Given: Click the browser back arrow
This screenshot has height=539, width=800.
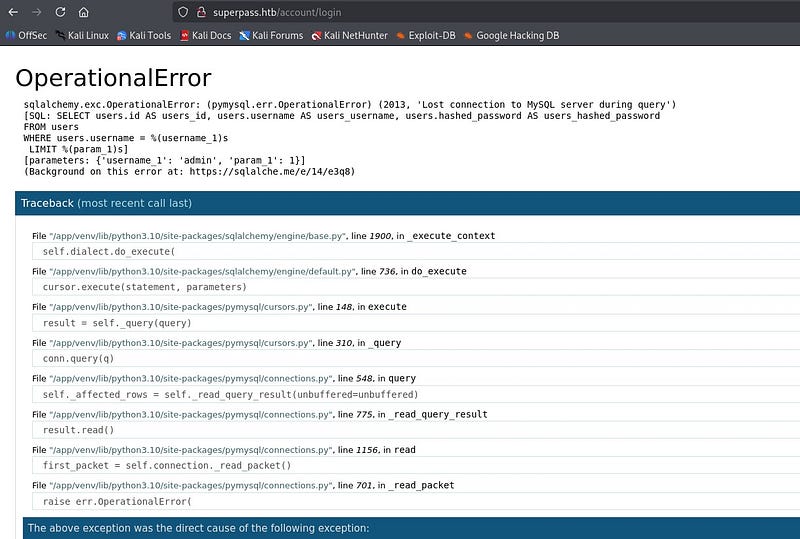Looking at the screenshot, I should (x=12, y=12).
